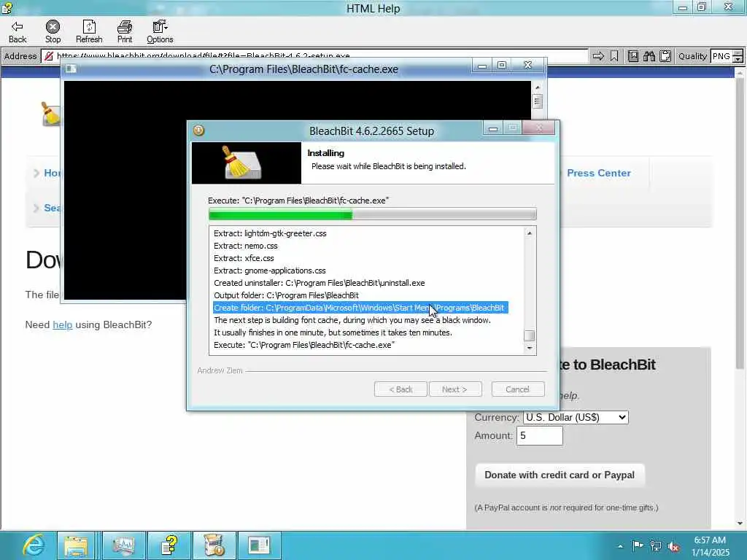Click Donate with credit card or Paypal
Screen dimensions: 747x560
tap(560, 475)
